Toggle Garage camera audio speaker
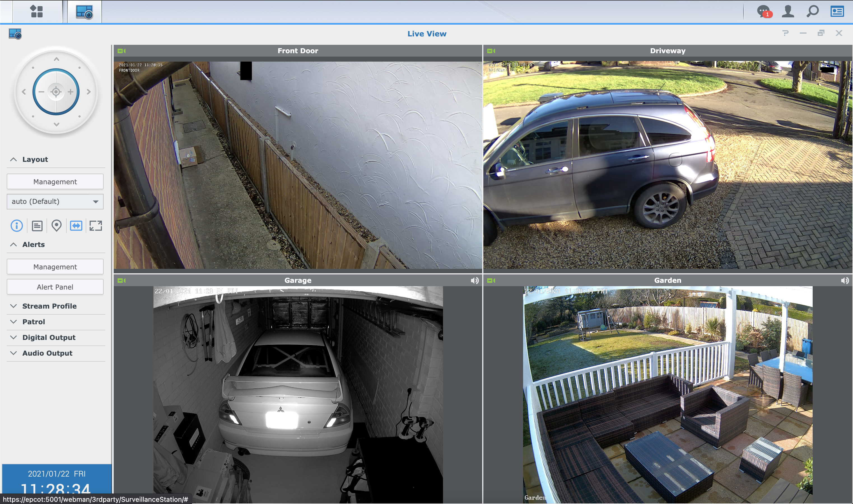The image size is (853, 504). pos(474,281)
